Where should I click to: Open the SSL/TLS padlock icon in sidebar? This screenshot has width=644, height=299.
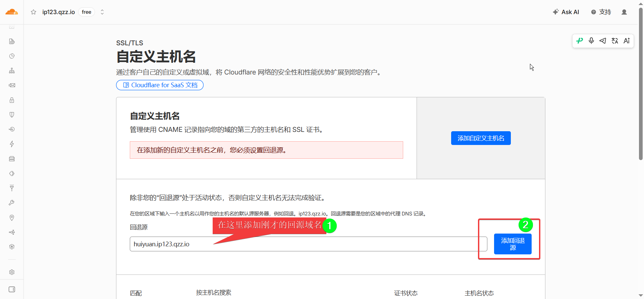[x=12, y=100]
